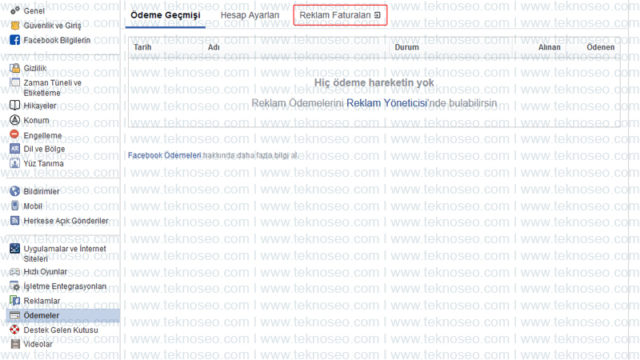This screenshot has width=640, height=360.
Task: Open Konum settings
Action: point(36,120)
